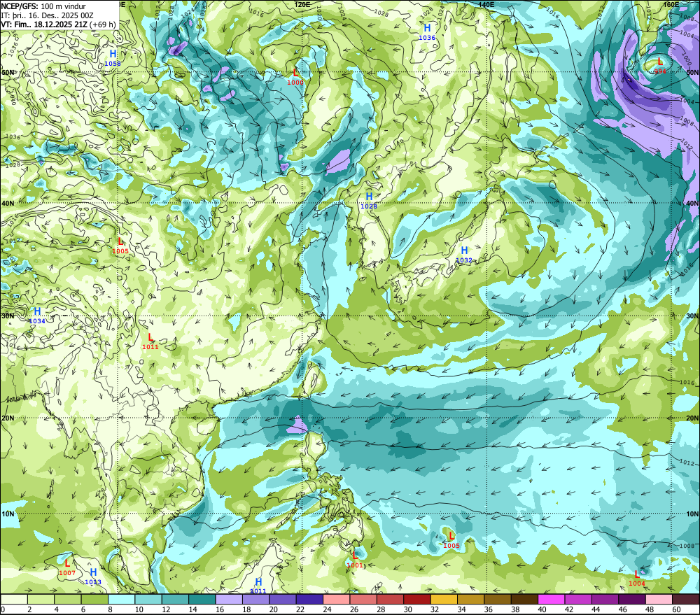
Task: Click the 120E longitude label
Action: point(302,4)
